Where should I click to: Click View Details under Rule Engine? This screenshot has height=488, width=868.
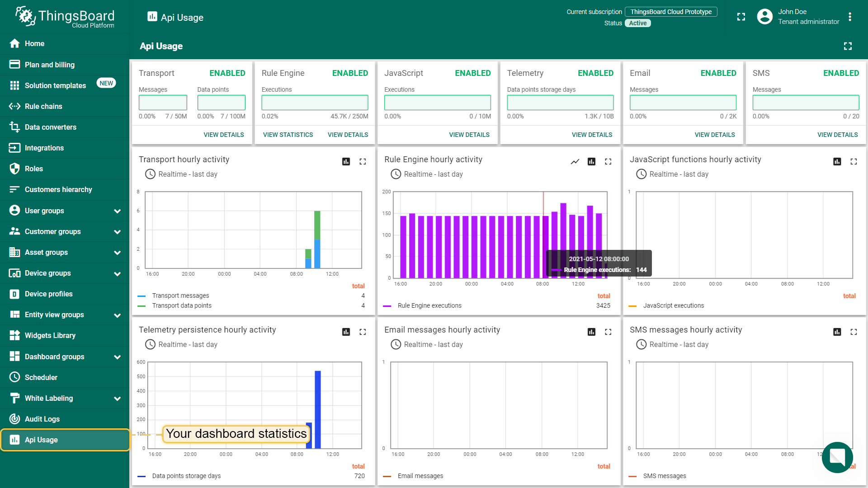coord(348,135)
